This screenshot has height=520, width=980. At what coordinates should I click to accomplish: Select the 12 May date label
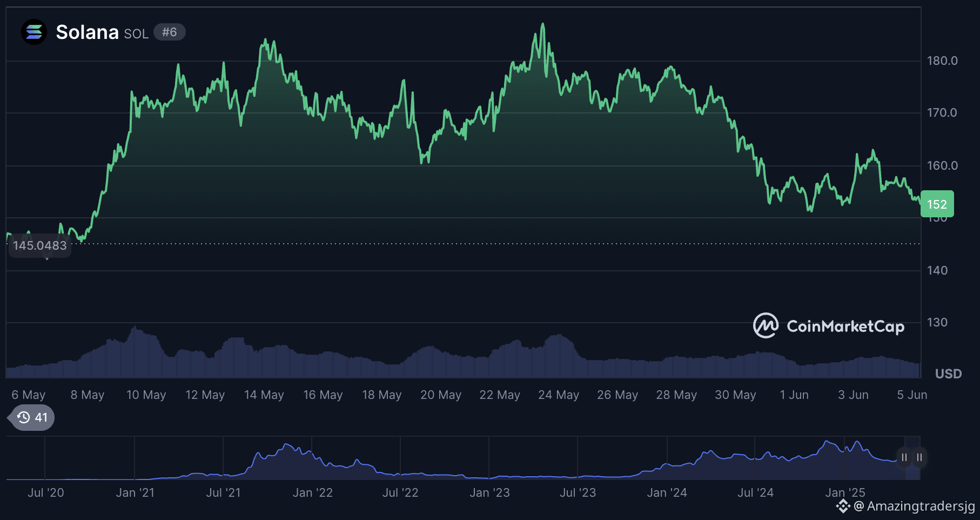(205, 395)
